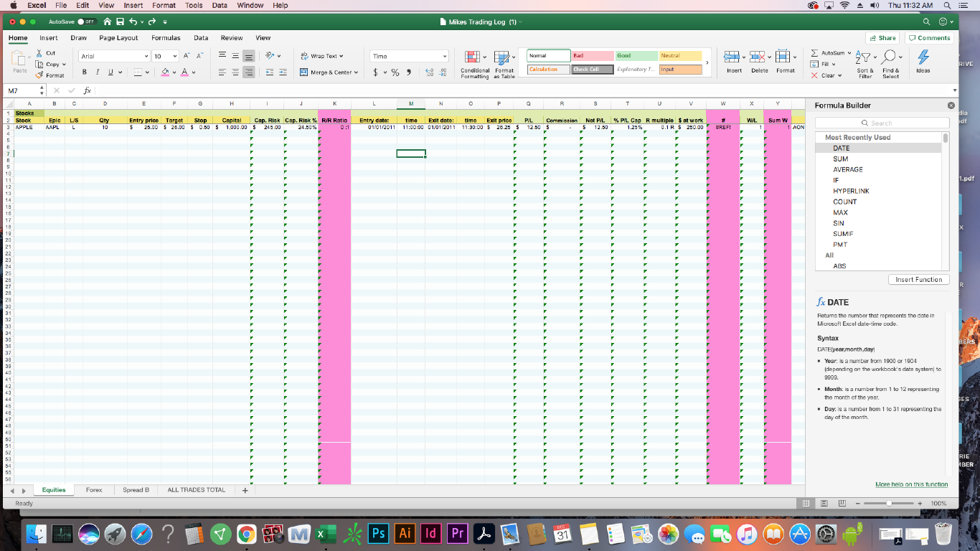Switch to the Forex sheet tab
This screenshot has width=980, height=551.
pos(94,490)
